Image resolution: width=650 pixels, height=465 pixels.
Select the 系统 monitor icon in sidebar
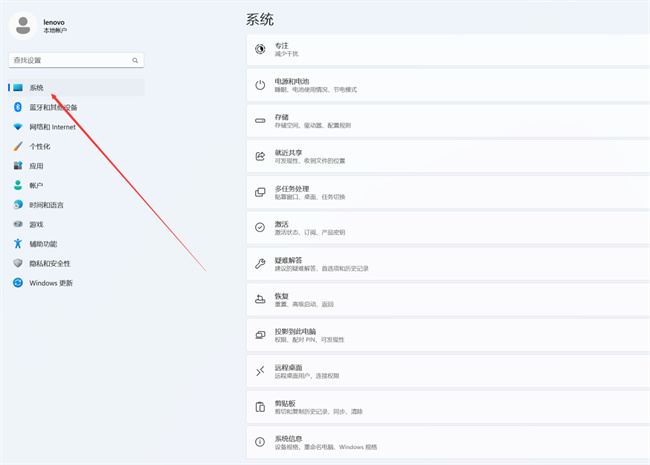click(x=18, y=87)
